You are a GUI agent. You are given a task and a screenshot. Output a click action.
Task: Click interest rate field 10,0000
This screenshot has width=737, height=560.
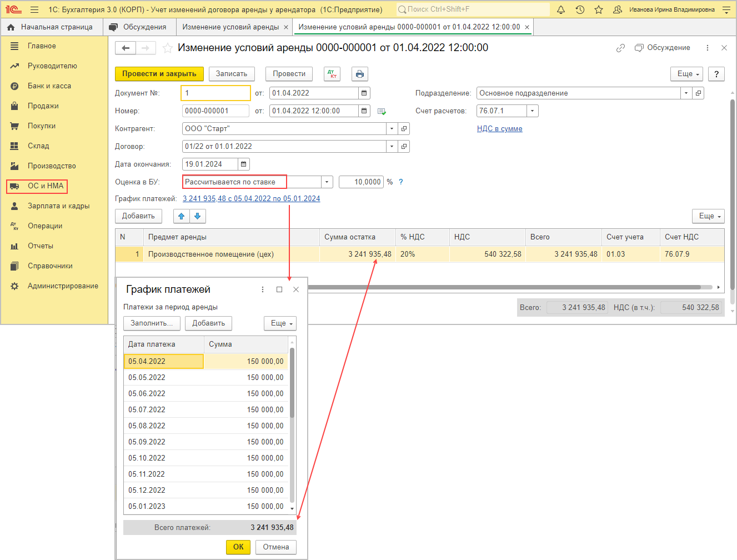[x=361, y=182]
